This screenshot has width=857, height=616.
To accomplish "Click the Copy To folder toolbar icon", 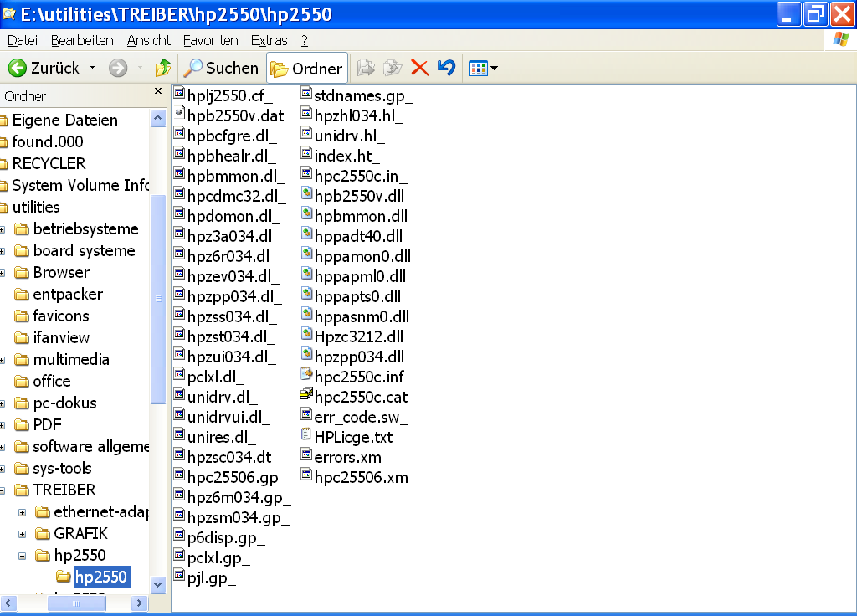I will pos(393,68).
